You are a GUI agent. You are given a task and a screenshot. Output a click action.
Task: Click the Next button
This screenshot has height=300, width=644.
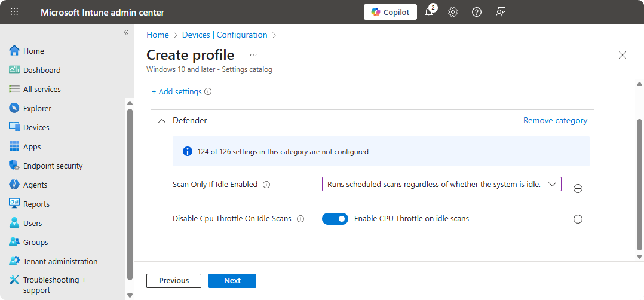[232, 281]
